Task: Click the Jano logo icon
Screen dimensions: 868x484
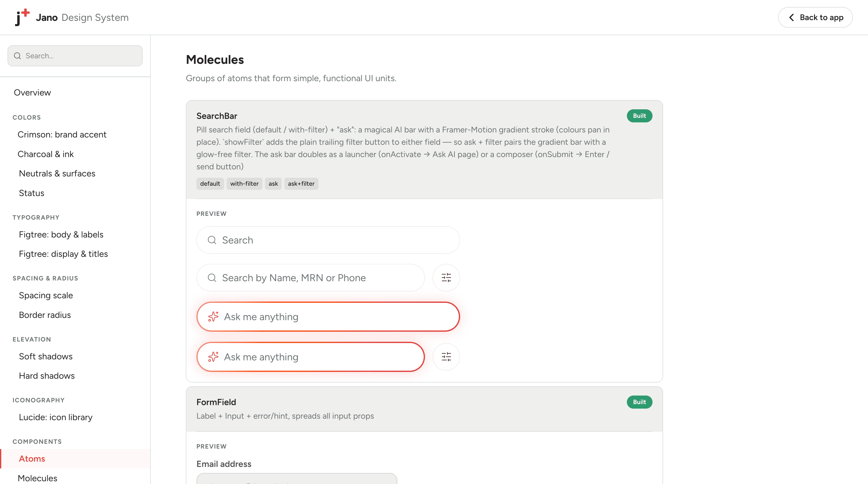Action: (22, 17)
